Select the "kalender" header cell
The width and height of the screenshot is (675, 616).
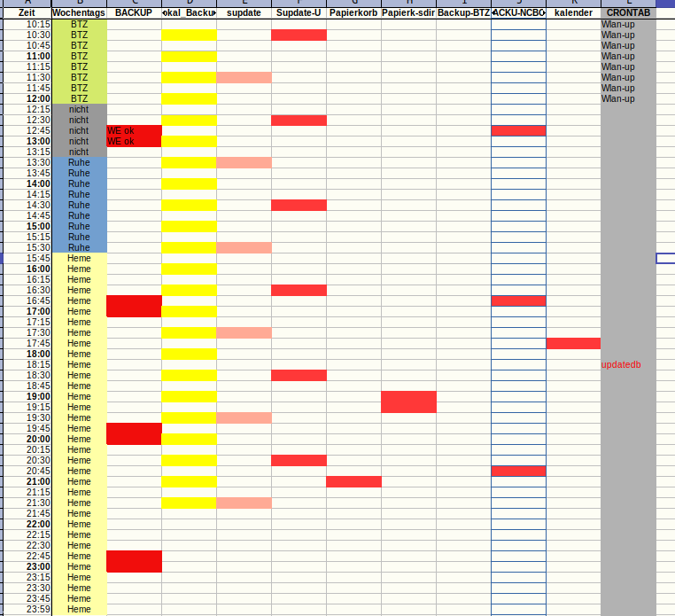coord(573,13)
